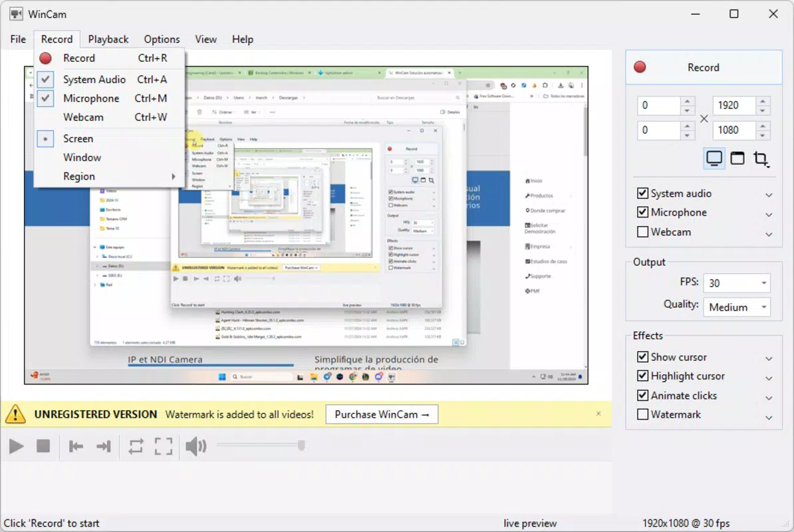Open the Playback menu
The image size is (794, 532).
(108, 39)
